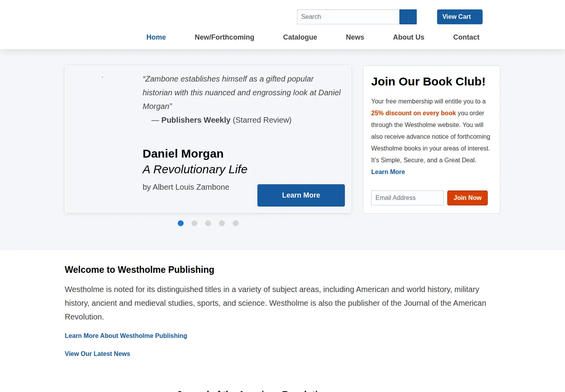Click the blue search submit button
The width and height of the screenshot is (565, 392).
coord(408,17)
